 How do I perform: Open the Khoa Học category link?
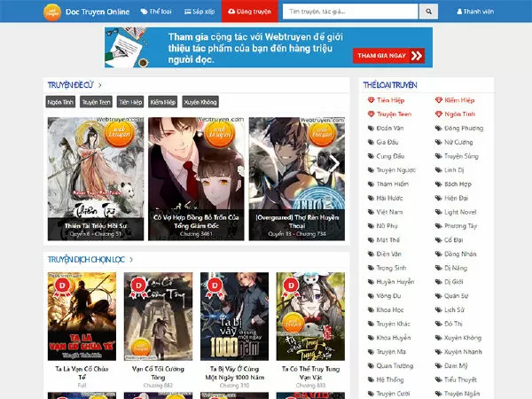pyautogui.click(x=390, y=309)
